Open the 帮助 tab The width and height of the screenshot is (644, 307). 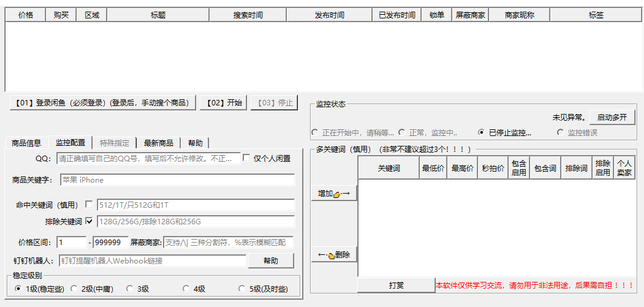195,143
